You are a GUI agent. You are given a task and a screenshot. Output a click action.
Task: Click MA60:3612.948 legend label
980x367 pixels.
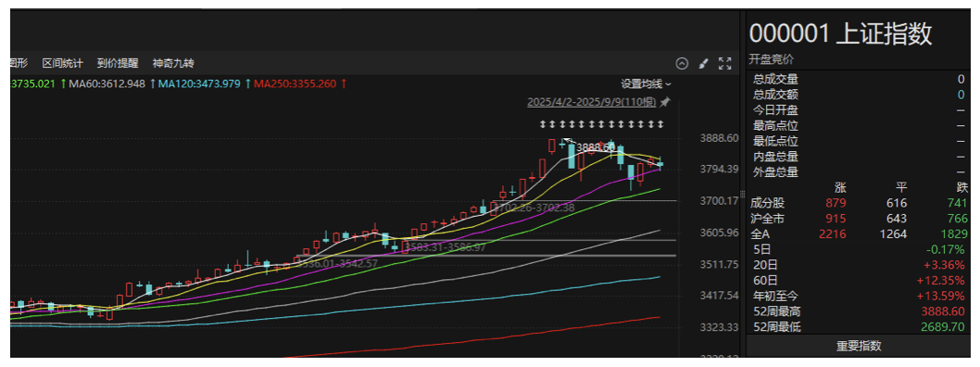coord(107,83)
